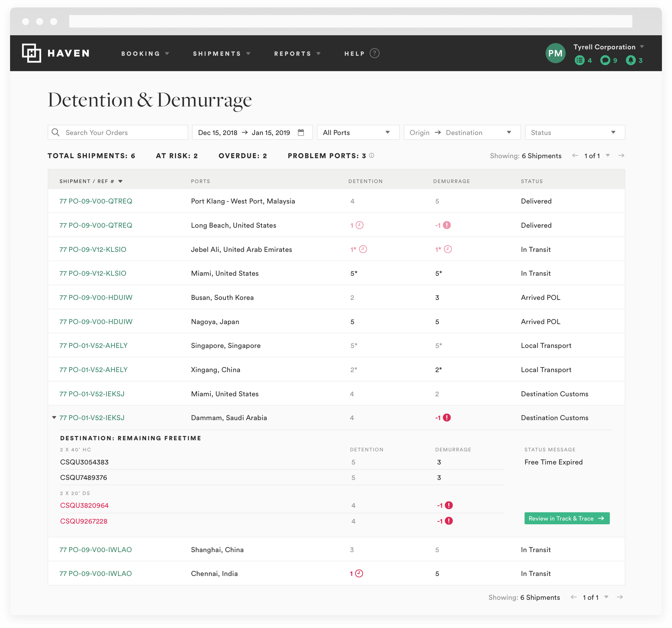Click the CSQU3820964 demurrage alert icon
The height and width of the screenshot is (628, 672).
pos(449,506)
